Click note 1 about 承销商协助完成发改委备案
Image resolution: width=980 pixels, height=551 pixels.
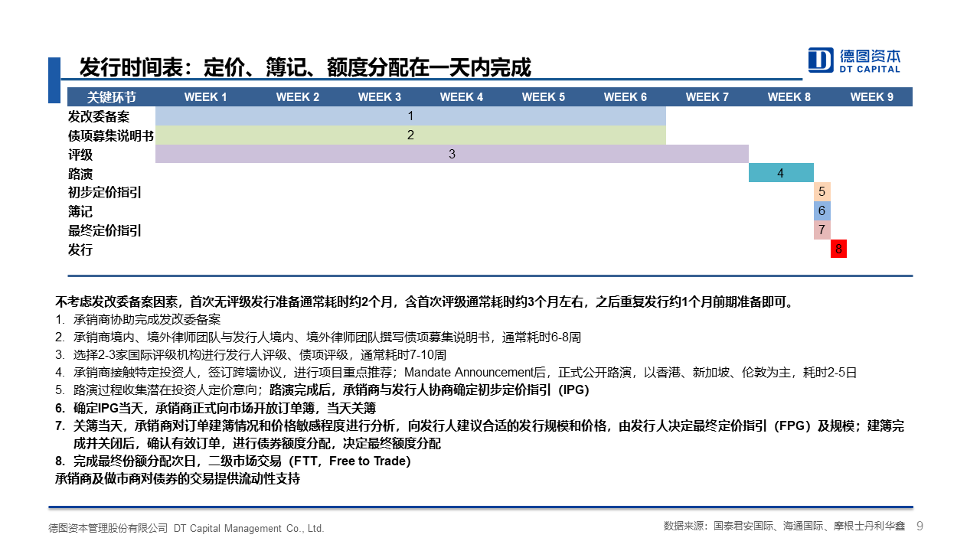[138, 320]
